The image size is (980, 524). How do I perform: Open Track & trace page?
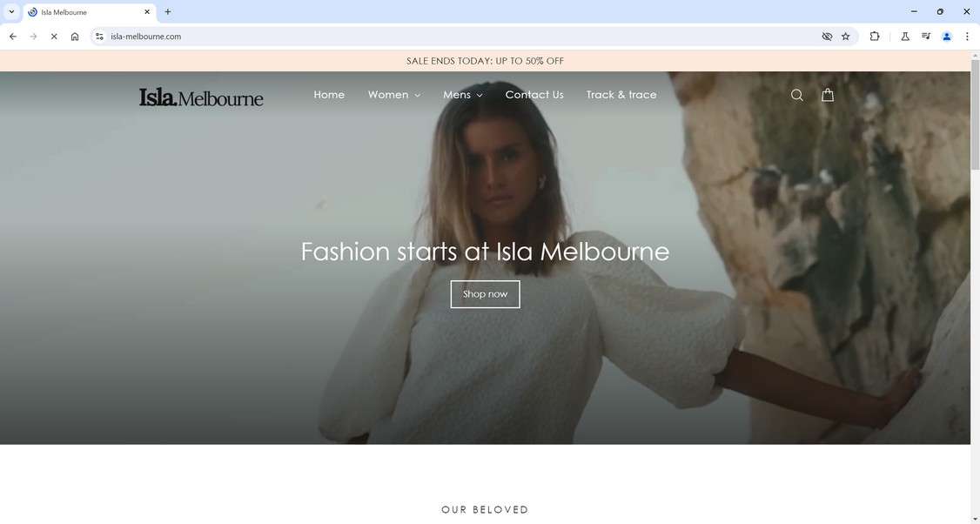pos(621,94)
